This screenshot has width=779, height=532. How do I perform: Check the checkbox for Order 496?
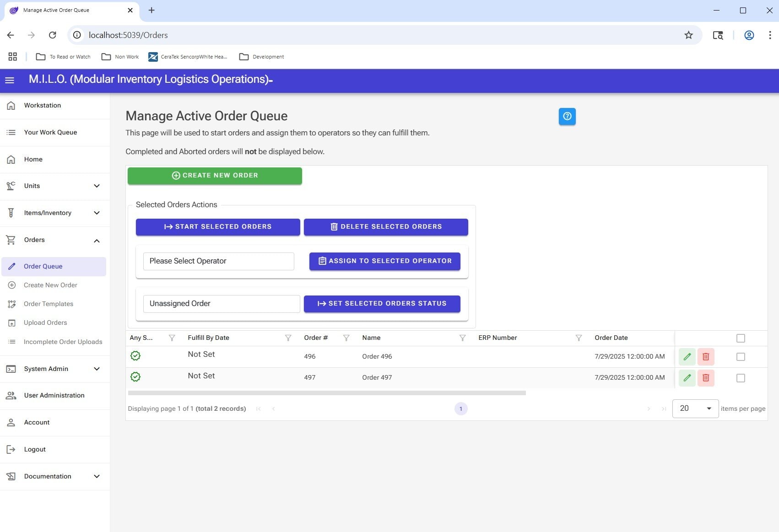pos(741,357)
